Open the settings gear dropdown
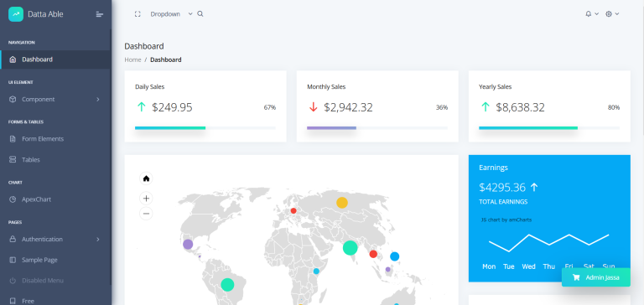This screenshot has width=644, height=305. click(x=612, y=14)
